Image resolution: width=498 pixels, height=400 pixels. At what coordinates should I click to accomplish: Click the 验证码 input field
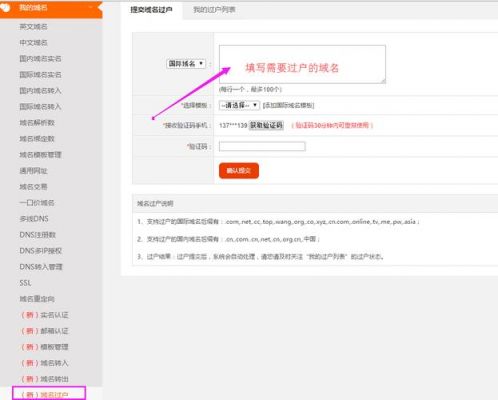[x=262, y=146]
